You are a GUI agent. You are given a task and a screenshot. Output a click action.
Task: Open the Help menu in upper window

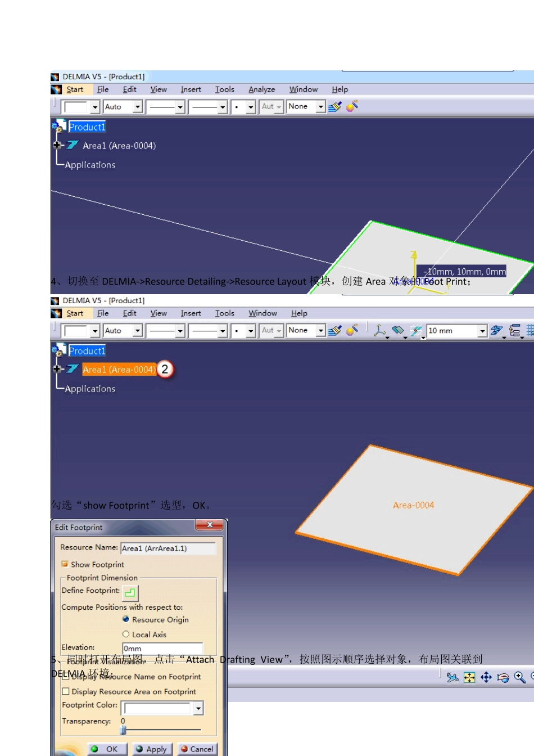click(x=340, y=89)
